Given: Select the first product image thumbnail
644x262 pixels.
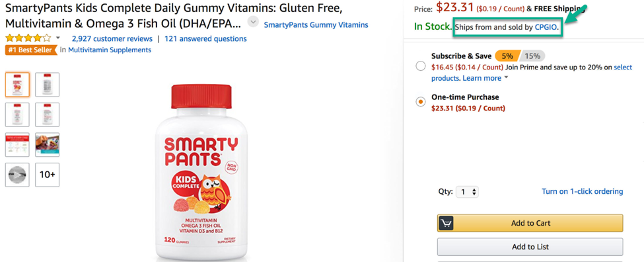Looking at the screenshot, I should (x=17, y=84).
